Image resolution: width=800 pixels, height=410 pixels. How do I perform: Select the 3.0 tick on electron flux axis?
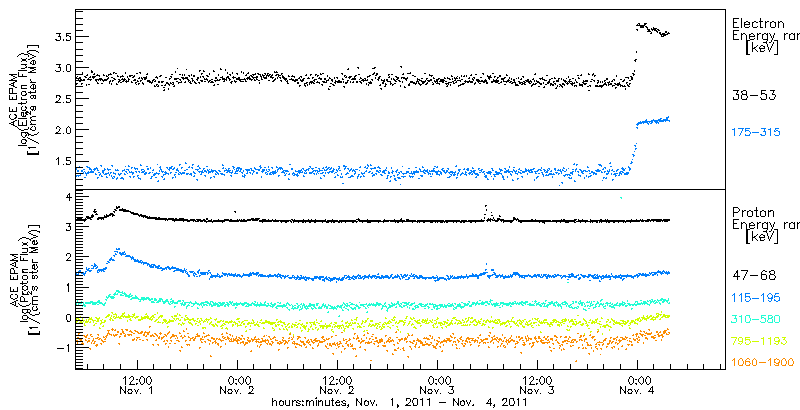tap(61, 67)
